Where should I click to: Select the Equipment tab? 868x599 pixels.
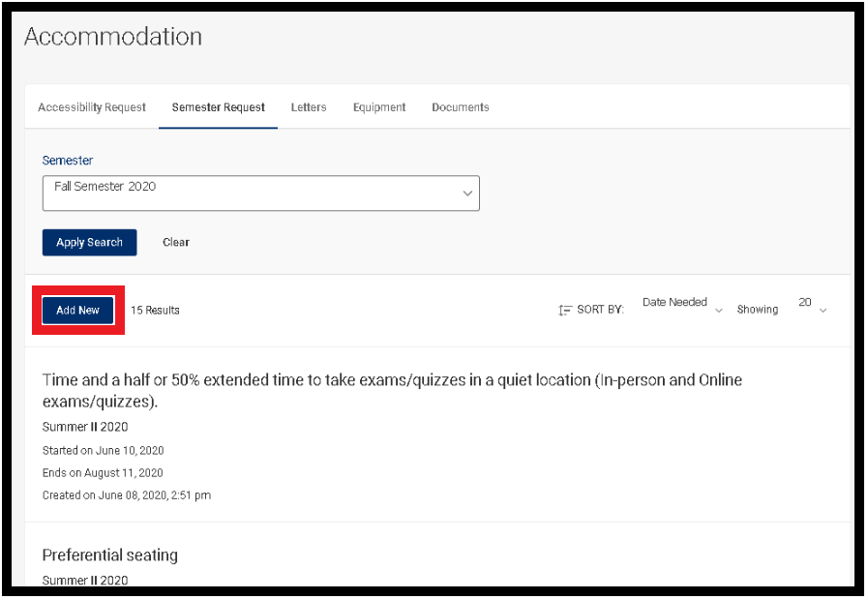379,107
